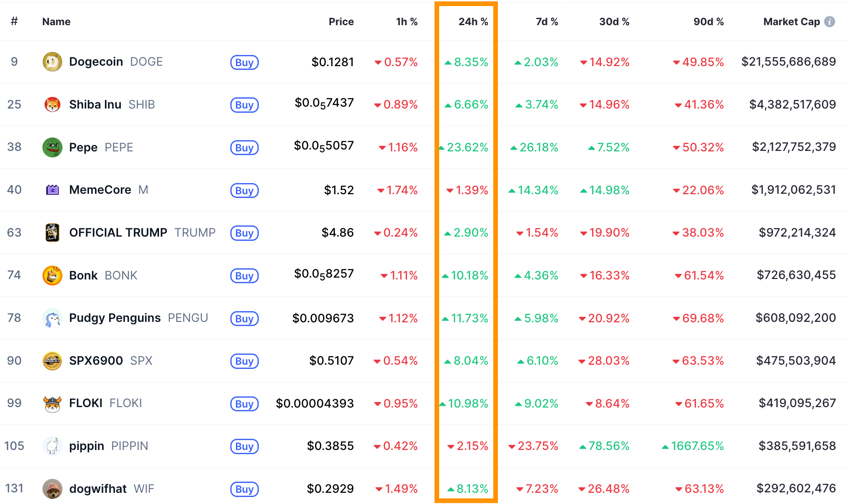The width and height of the screenshot is (849, 504).
Task: Sort the list by 7d % change
Action: [x=546, y=21]
